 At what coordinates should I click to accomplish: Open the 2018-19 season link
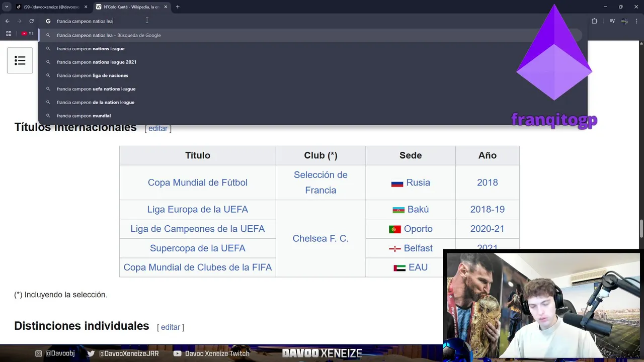point(488,209)
